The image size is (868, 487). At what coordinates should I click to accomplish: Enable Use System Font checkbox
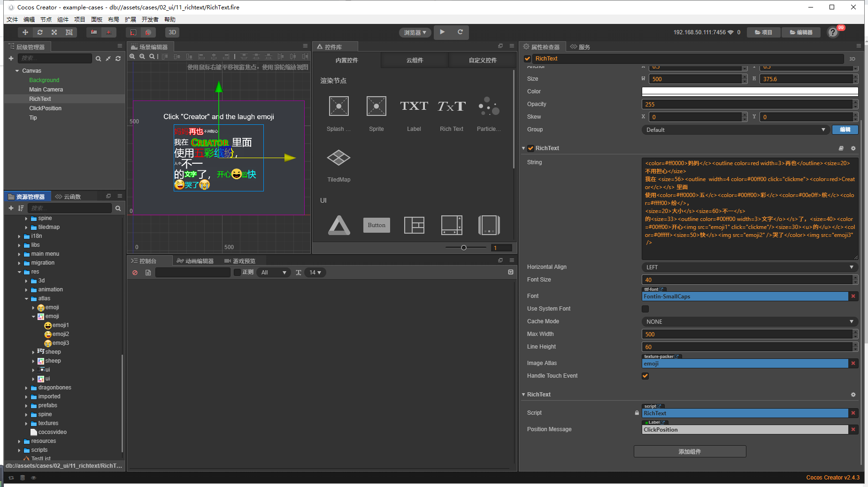pyautogui.click(x=645, y=309)
